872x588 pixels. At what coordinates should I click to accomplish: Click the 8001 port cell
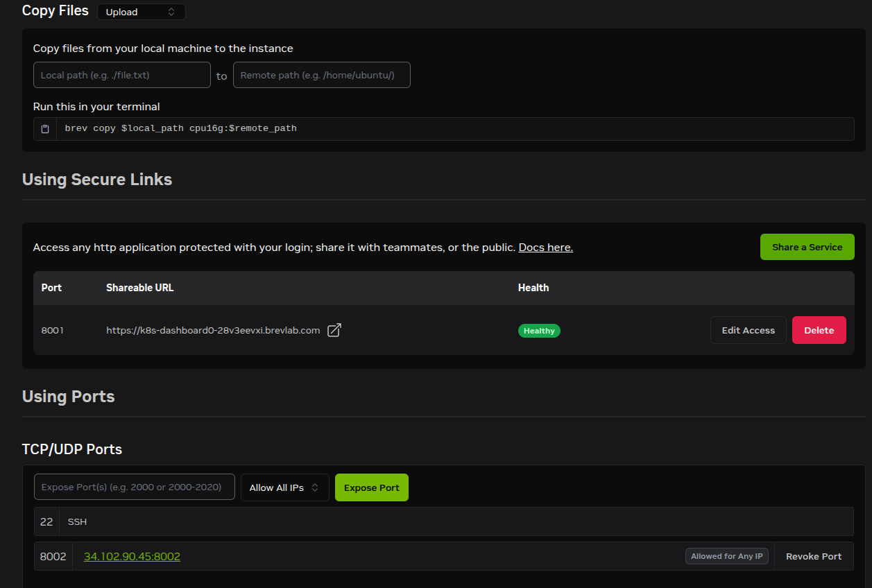tap(53, 331)
